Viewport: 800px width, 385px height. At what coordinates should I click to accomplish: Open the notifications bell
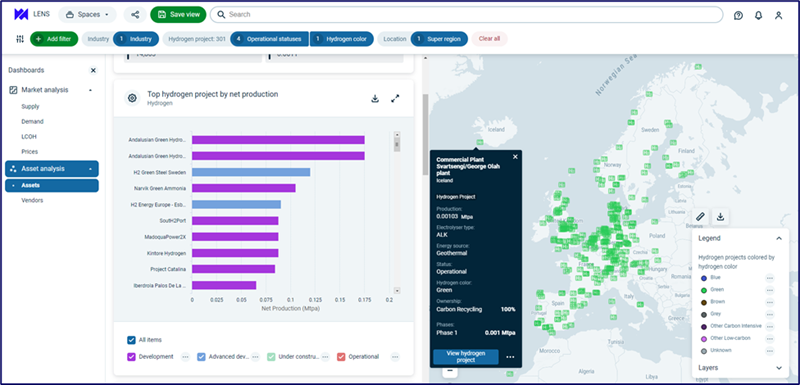758,15
